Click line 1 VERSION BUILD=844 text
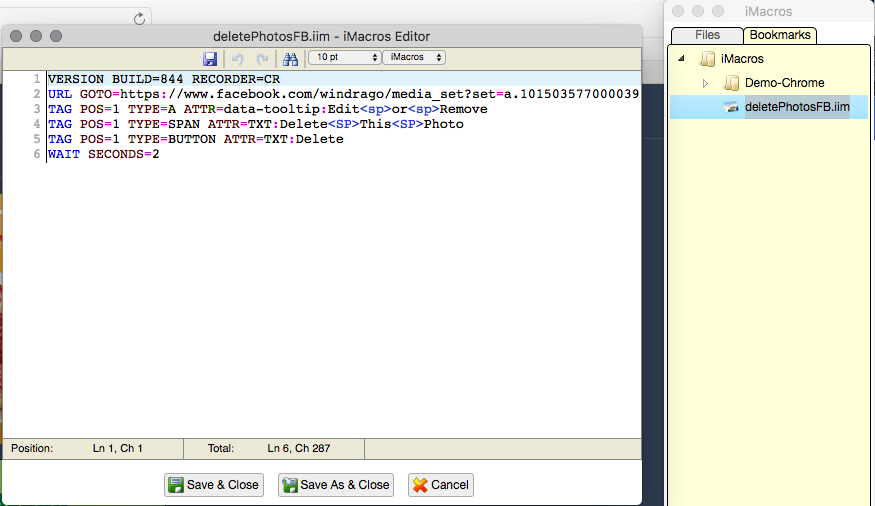The image size is (875, 506). coord(164,79)
